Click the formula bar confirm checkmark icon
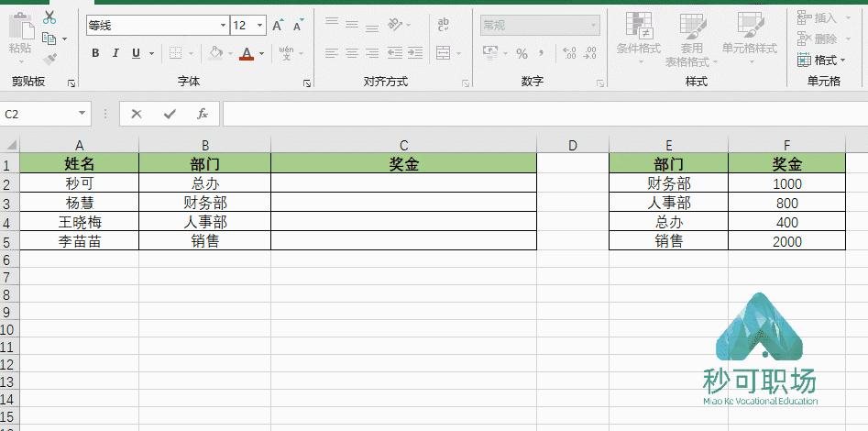Image resolution: width=868 pixels, height=431 pixels. [x=170, y=114]
